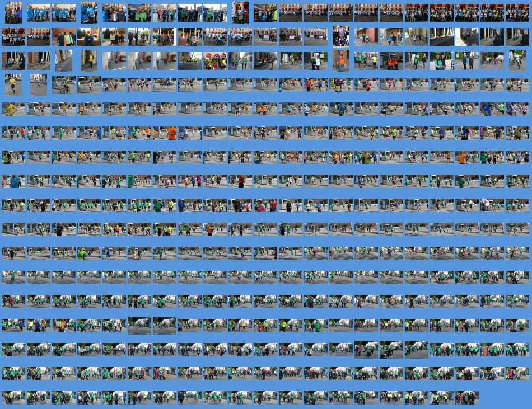Select the portrait thumbnail ending the third row
532x409 pixels.
tap(517, 61)
